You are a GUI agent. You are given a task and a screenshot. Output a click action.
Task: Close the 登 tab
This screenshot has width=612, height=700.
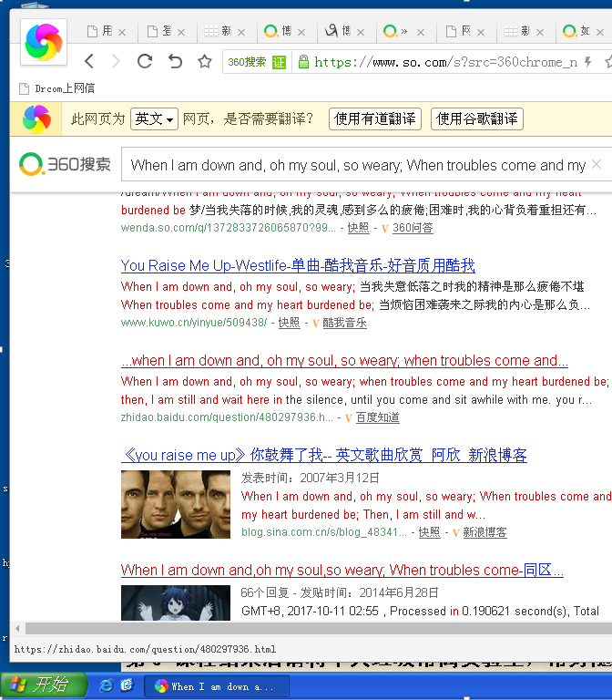tap(181, 32)
